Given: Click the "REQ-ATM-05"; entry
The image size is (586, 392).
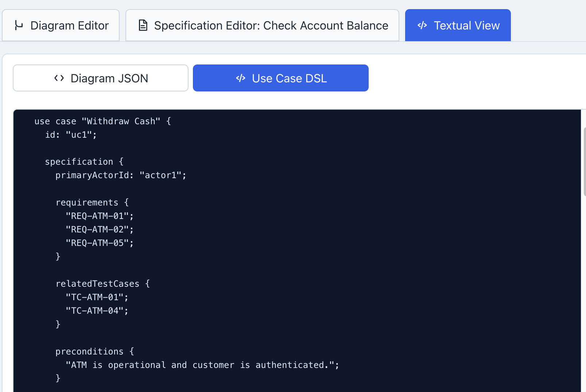Looking at the screenshot, I should pos(100,243).
